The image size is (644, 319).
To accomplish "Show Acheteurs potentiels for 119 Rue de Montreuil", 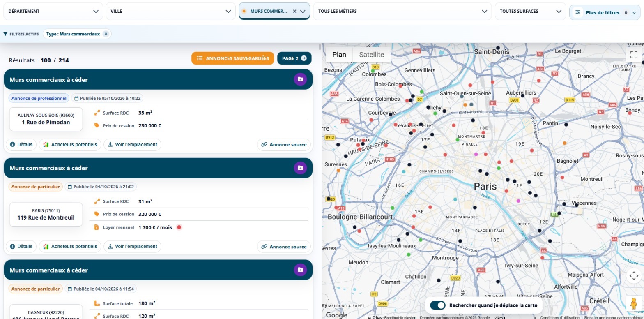I will (x=70, y=247).
